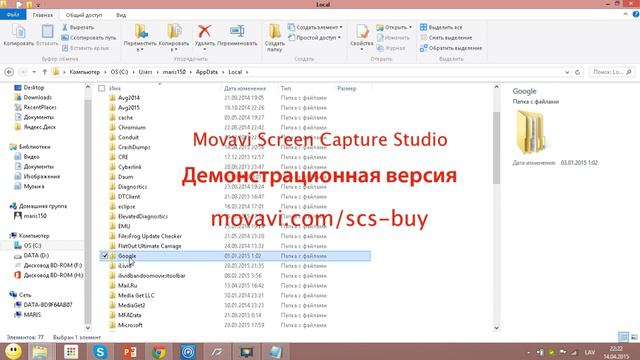This screenshot has height=360, width=640.
Task: Click maris150 in the address path
Action: [174, 72]
